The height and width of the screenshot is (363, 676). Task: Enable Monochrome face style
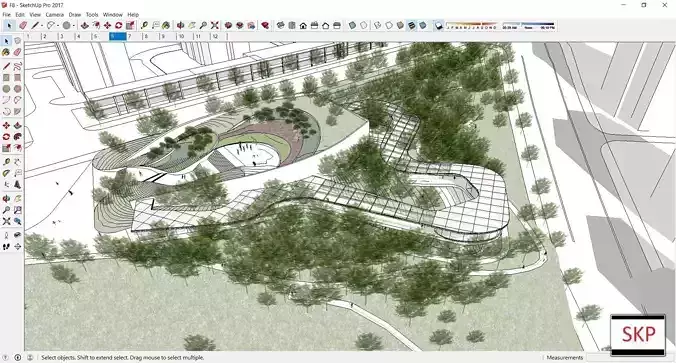point(422,26)
